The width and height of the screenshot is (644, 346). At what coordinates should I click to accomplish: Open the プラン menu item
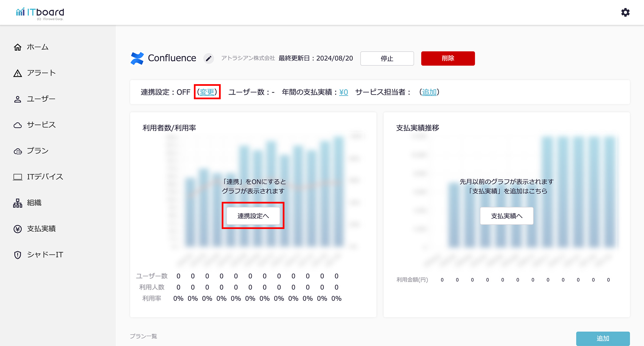coord(38,151)
